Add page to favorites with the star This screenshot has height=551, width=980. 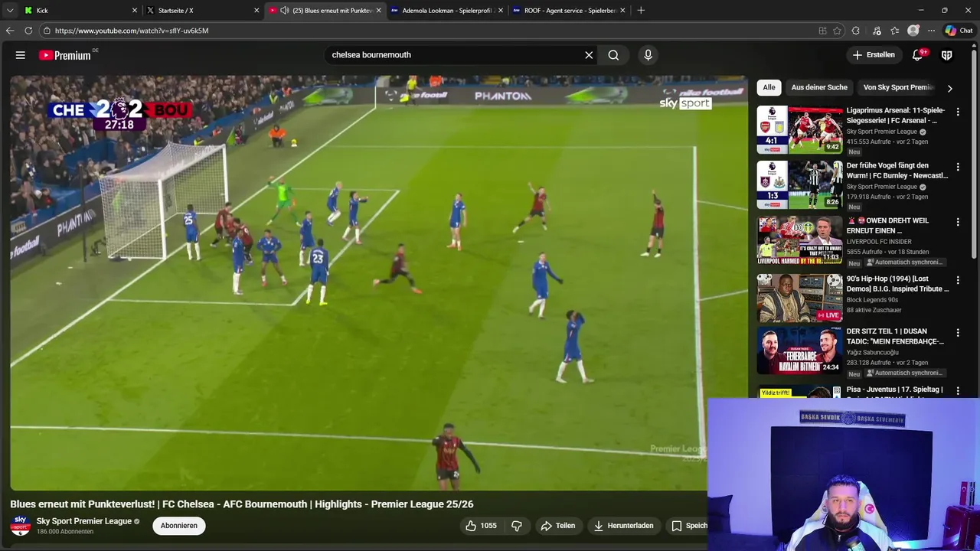click(x=837, y=31)
